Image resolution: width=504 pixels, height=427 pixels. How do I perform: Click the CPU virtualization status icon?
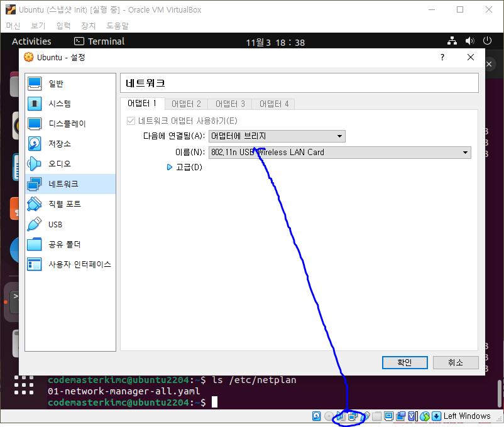coord(412,416)
